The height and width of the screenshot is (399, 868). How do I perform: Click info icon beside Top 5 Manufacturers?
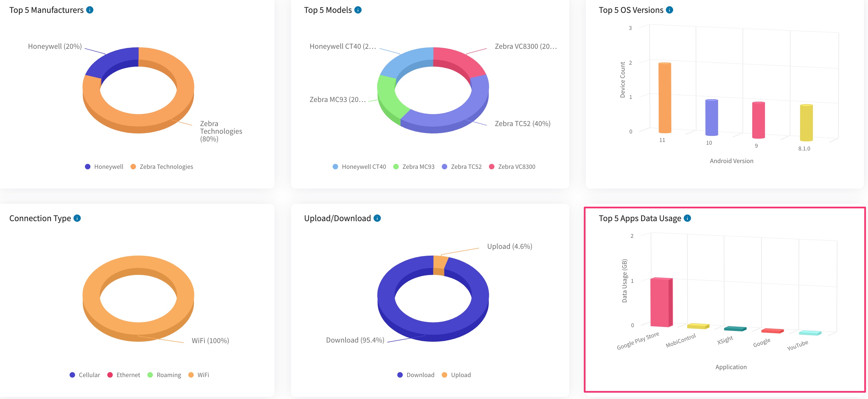click(90, 10)
